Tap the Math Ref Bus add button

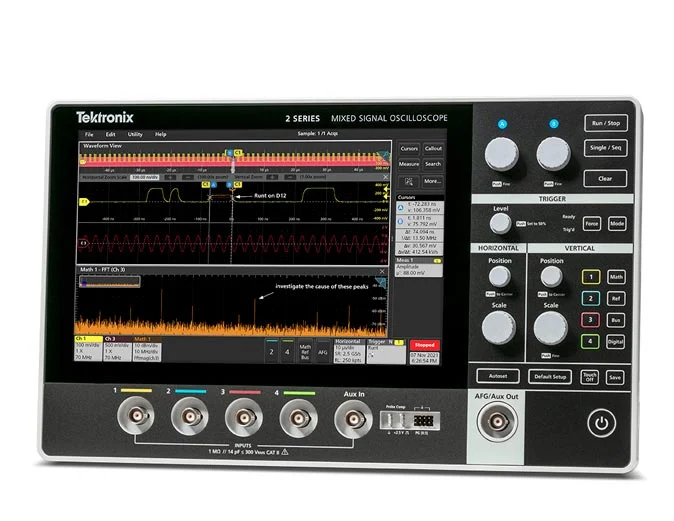click(x=305, y=351)
